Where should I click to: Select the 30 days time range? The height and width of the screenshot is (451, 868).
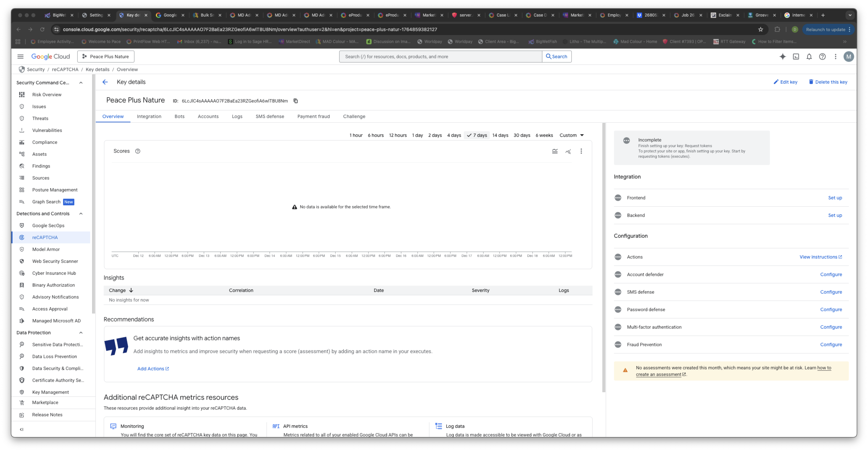522,135
